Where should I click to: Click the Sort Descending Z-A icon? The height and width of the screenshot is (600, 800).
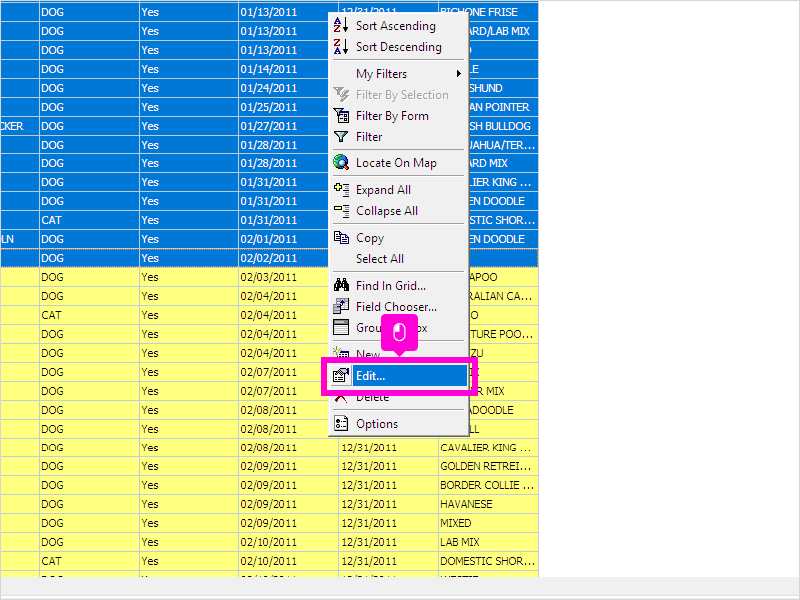(x=341, y=46)
